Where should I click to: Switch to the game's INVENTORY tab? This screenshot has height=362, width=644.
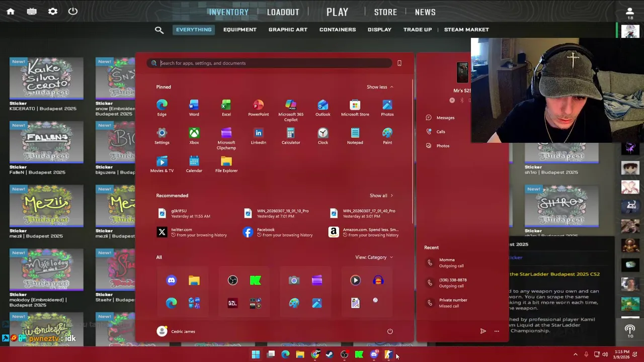(x=228, y=12)
